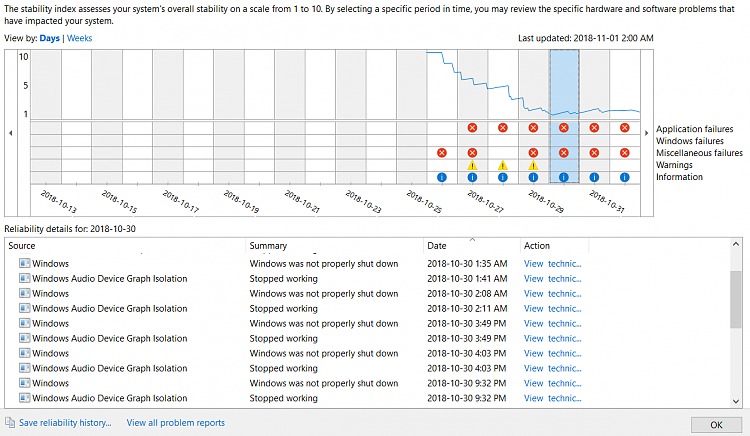Click the 'Miscellaneous failures' legend label
This screenshot has width=750, height=436.
(x=699, y=153)
